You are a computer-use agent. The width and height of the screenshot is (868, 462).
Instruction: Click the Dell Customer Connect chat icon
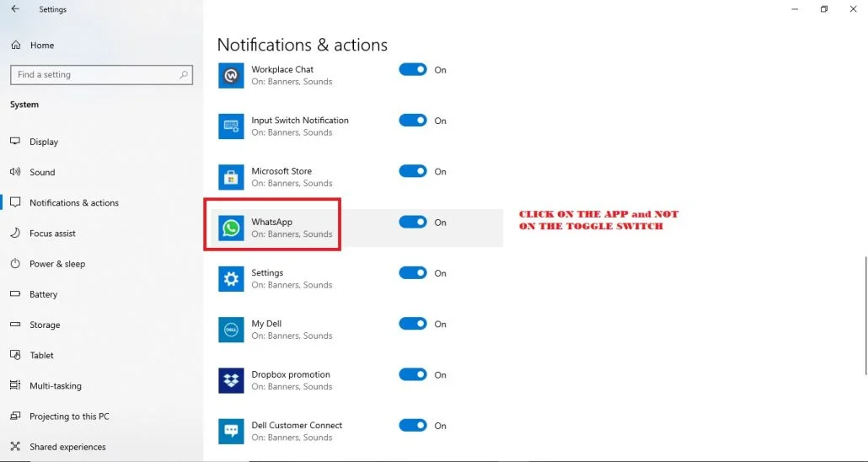coord(231,431)
